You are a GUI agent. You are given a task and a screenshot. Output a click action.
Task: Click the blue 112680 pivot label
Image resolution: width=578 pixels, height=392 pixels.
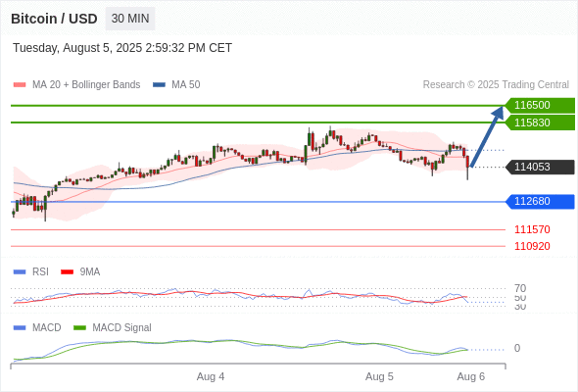[x=540, y=201]
